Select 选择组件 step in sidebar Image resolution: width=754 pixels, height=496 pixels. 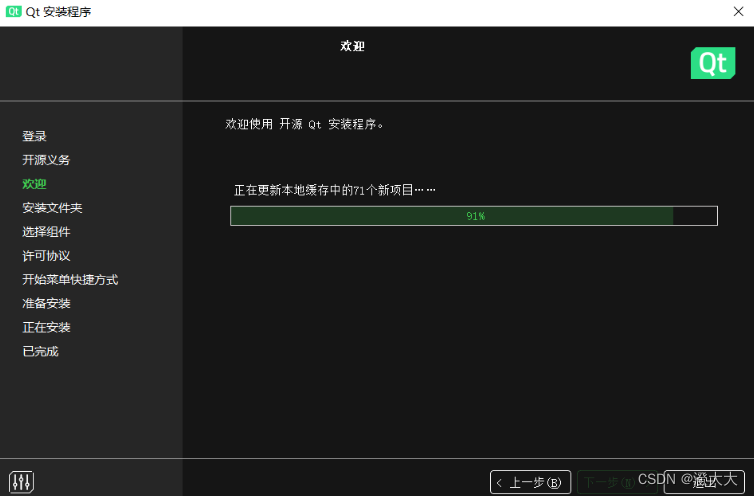[46, 232]
